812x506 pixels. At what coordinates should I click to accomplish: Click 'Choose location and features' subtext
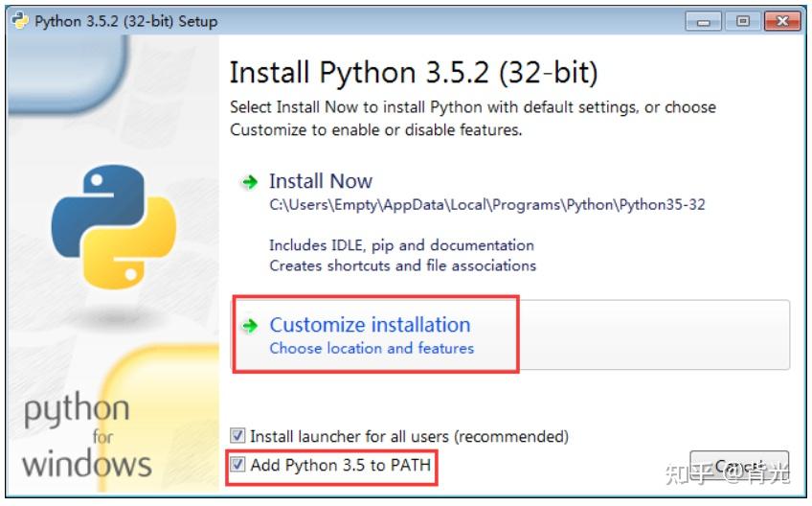372,348
